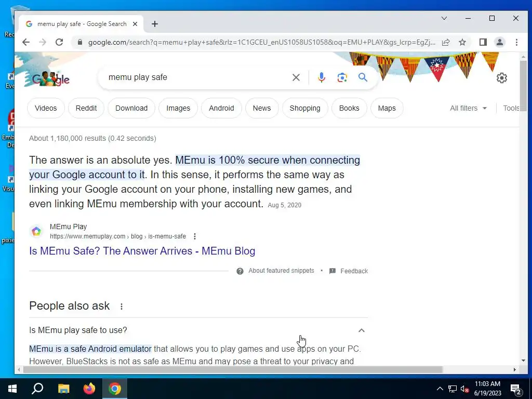This screenshot has height=399, width=532.
Task: Open more options for MEmu Play result
Action: pyautogui.click(x=195, y=236)
